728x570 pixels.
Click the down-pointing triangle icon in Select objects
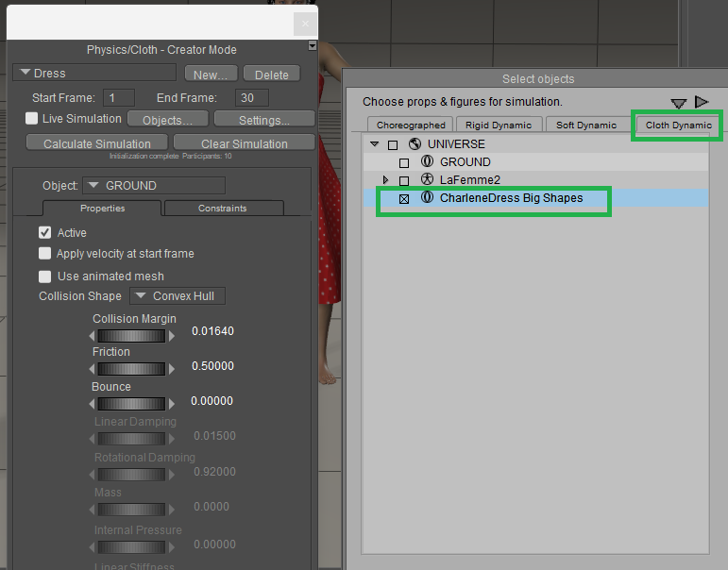pos(679,103)
